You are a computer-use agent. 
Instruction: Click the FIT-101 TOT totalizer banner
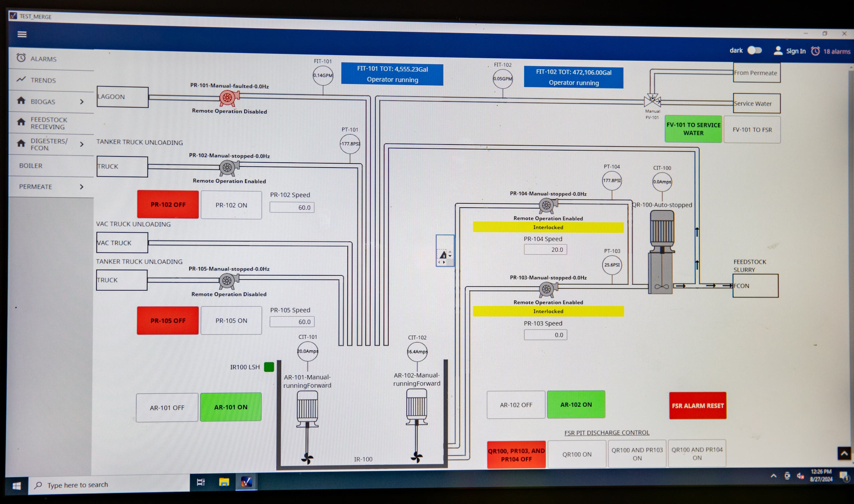coord(392,74)
